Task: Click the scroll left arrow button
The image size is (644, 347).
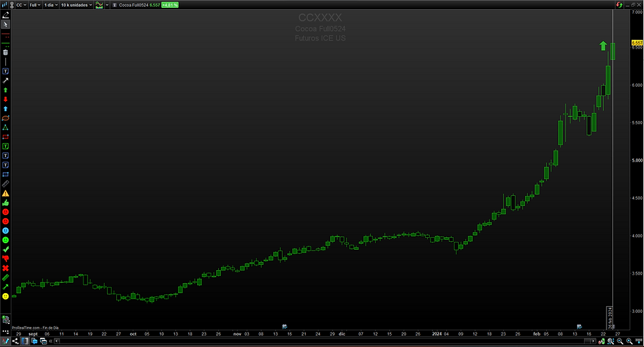Action: pyautogui.click(x=57, y=341)
